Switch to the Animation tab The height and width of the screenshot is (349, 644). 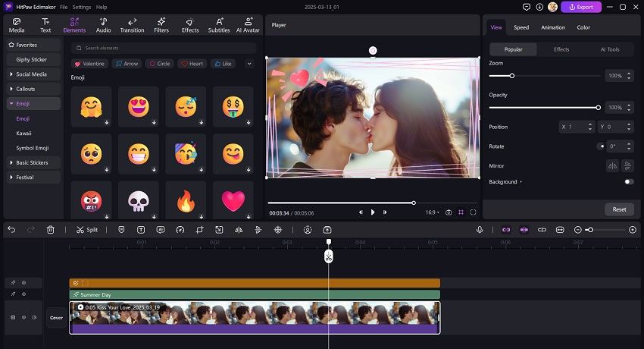(552, 27)
